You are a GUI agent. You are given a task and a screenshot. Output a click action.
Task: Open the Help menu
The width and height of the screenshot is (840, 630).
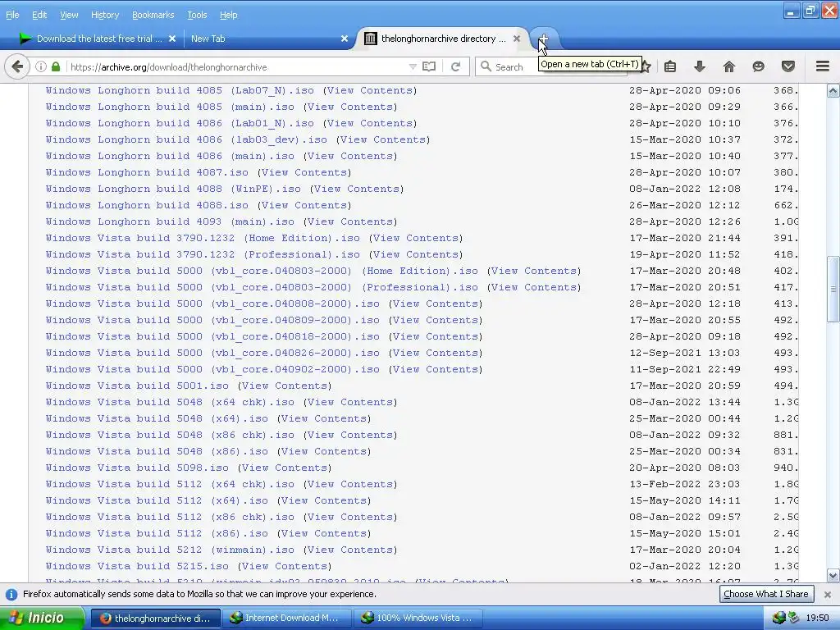[x=229, y=15]
